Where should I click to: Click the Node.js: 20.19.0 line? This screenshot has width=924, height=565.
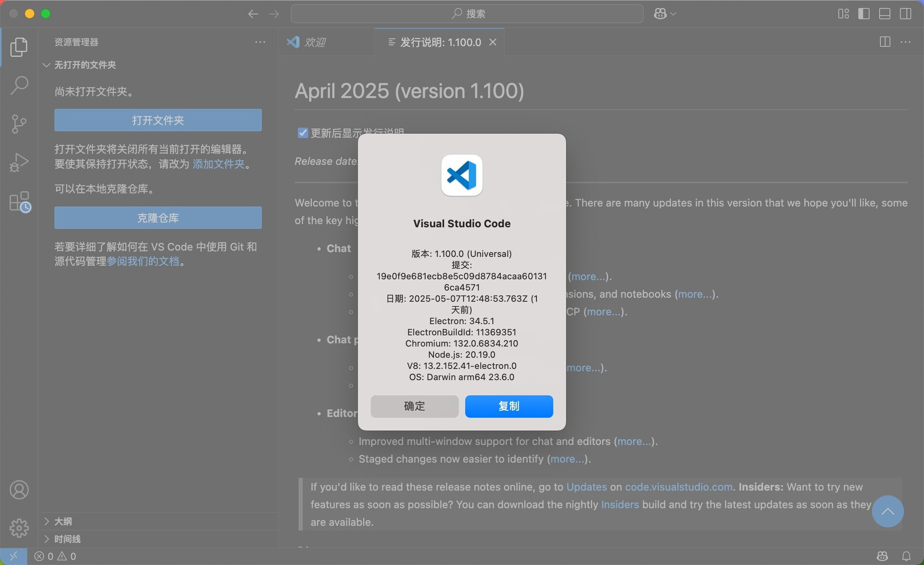coord(462,355)
